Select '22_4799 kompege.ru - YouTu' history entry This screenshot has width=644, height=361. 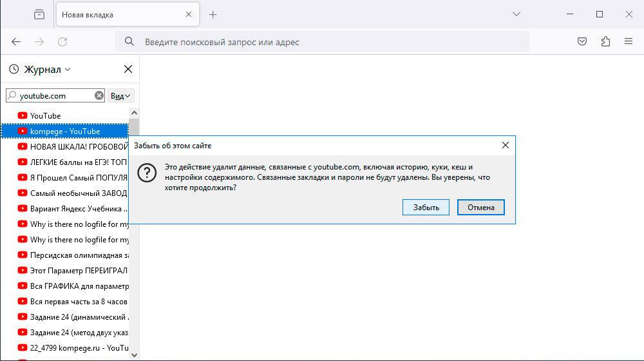[64, 348]
